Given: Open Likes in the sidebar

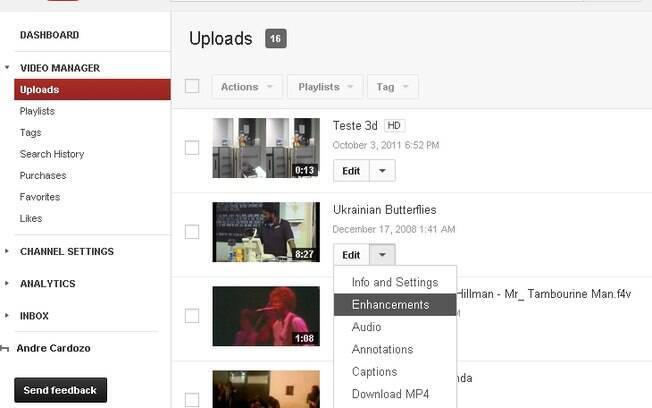Looking at the screenshot, I should coord(31,218).
